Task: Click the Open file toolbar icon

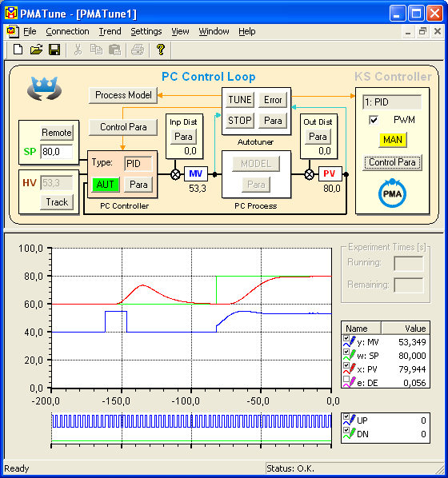Action: 36,50
